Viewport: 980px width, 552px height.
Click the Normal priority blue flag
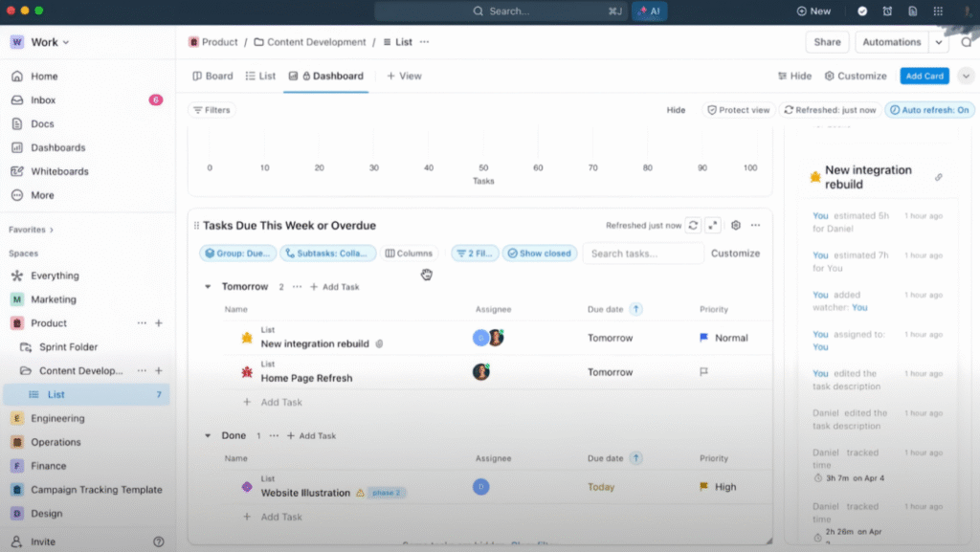coord(705,338)
